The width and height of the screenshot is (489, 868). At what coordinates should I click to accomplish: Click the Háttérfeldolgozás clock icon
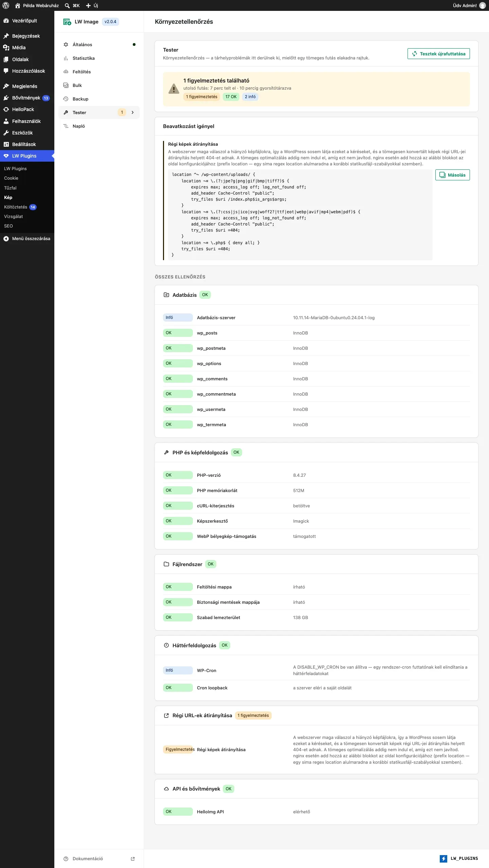click(x=166, y=645)
